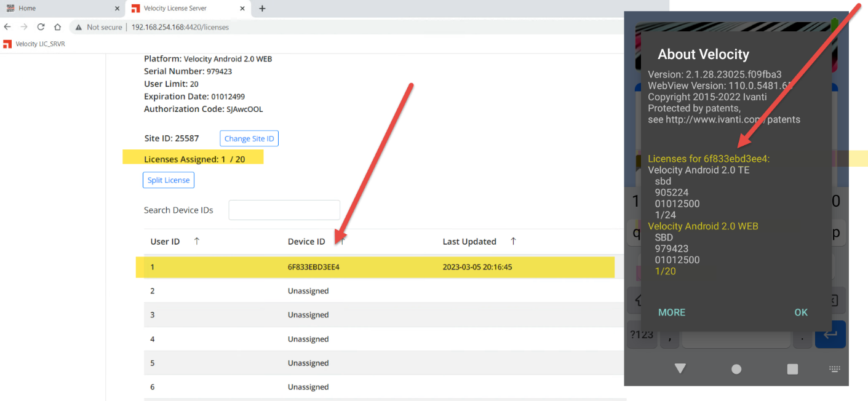This screenshot has width=868, height=401.
Task: Tap the Android home circle button
Action: point(736,368)
